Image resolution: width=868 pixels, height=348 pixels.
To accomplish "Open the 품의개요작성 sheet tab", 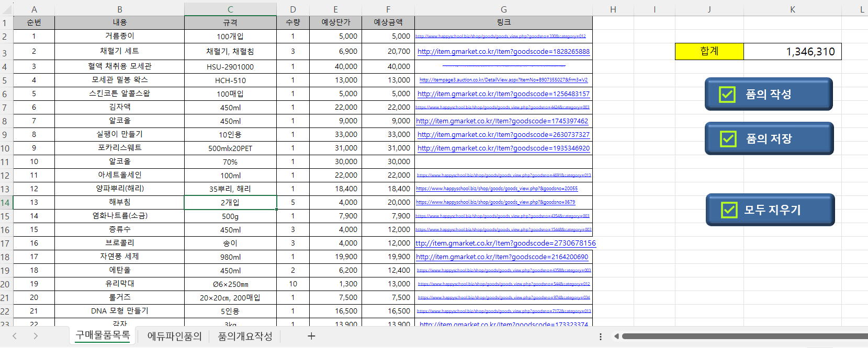I will pyautogui.click(x=245, y=336).
